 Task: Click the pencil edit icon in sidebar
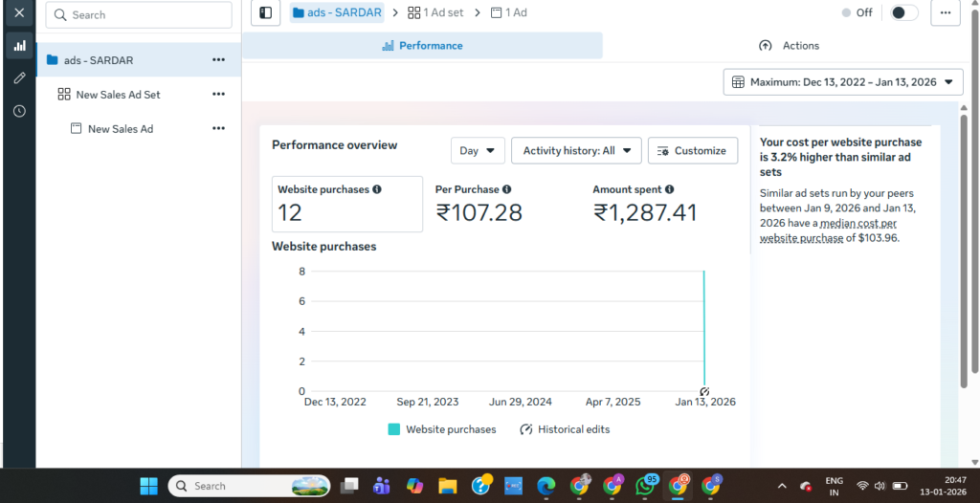pos(19,77)
